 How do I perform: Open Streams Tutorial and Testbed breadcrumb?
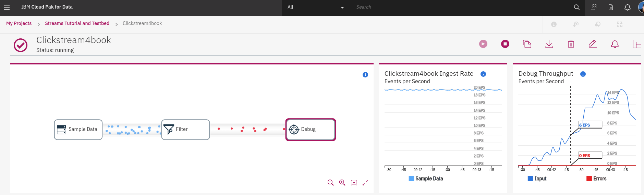tap(77, 23)
